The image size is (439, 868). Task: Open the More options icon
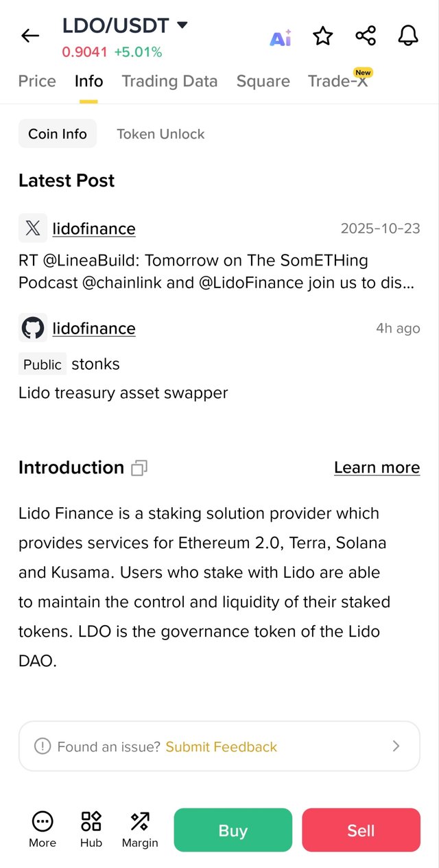click(x=43, y=828)
